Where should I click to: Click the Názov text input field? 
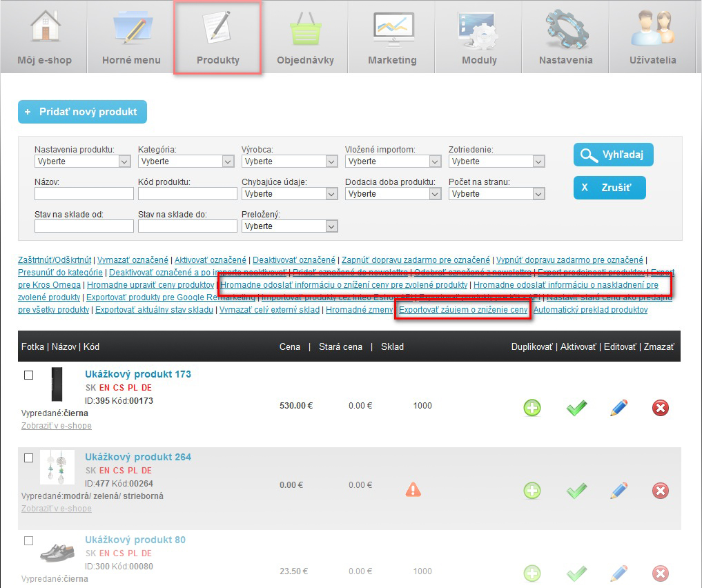[x=84, y=194]
